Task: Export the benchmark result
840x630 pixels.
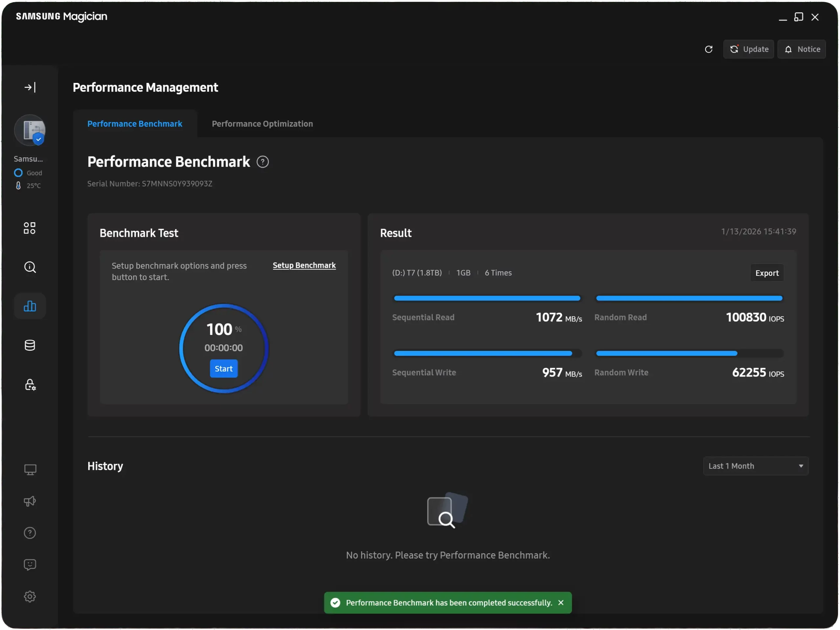Action: [767, 273]
